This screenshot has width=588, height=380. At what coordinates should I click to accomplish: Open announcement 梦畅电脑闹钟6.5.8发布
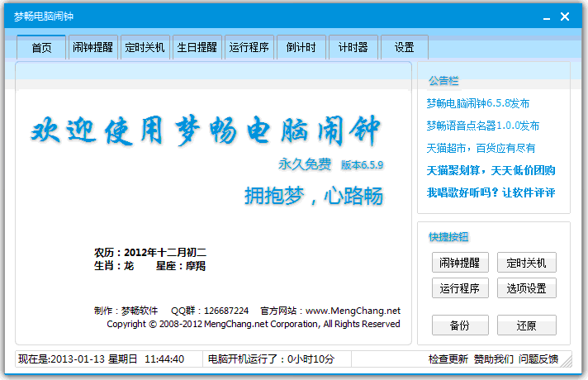477,103
